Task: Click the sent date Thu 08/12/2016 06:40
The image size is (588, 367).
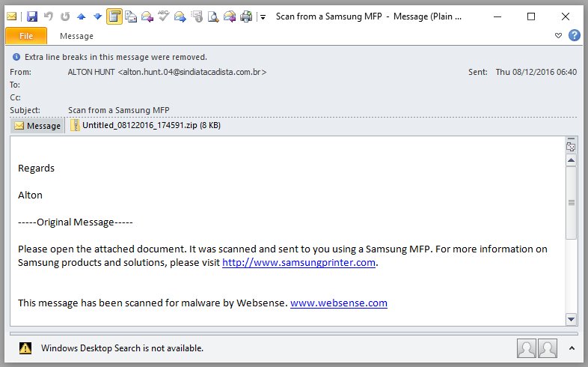Action: point(536,72)
